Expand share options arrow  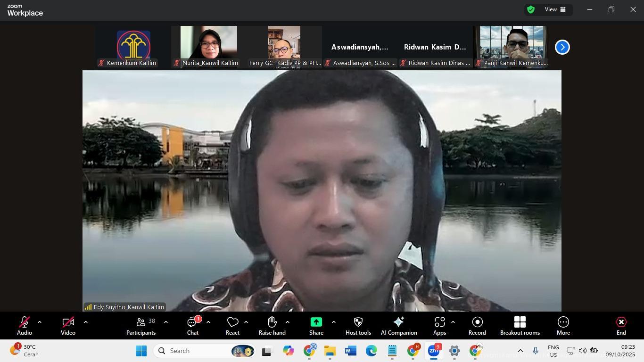click(333, 322)
